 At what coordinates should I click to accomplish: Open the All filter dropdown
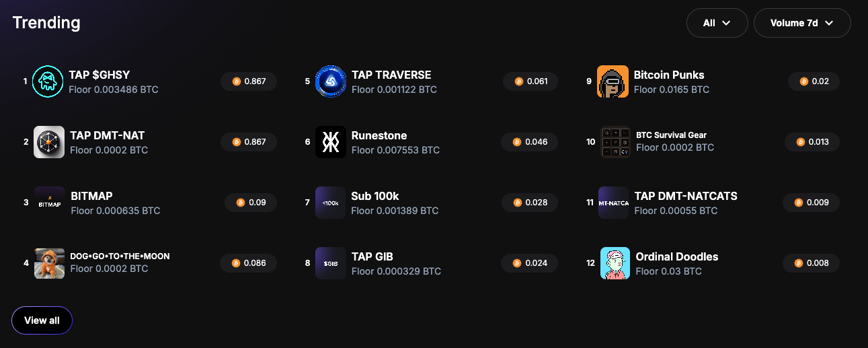tap(717, 23)
